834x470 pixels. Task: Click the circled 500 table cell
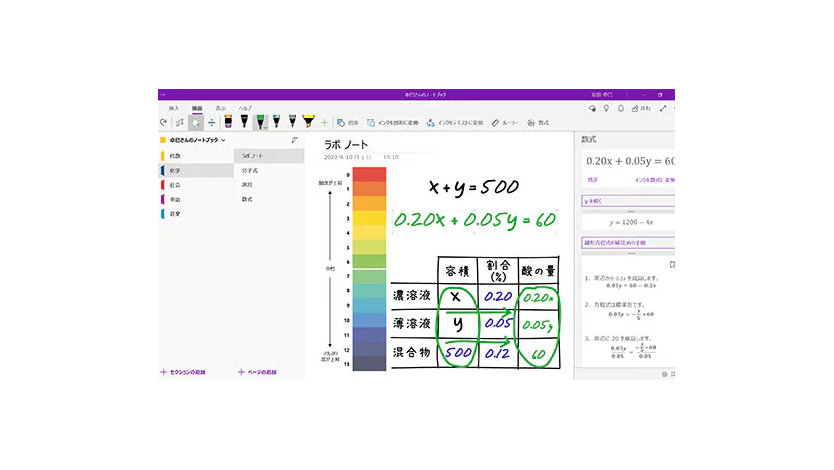(x=458, y=353)
